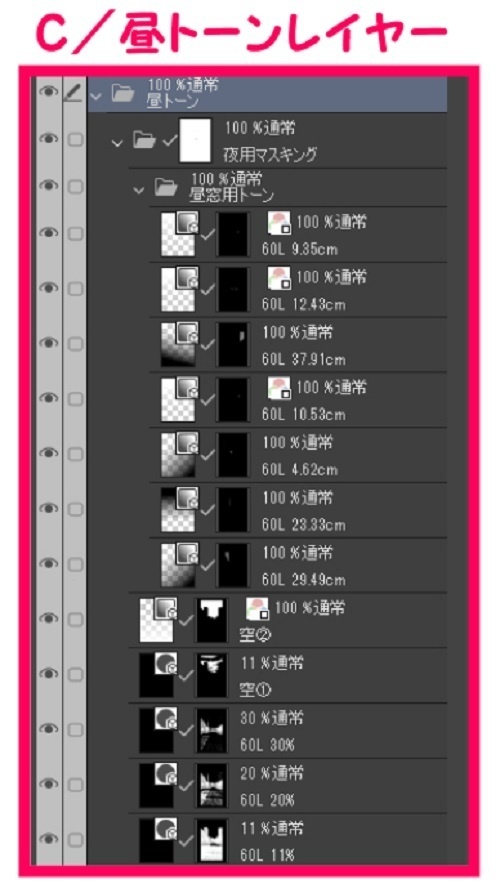This screenshot has height=893, width=500.
Task: Enable the checkbox beside 60L 4.62cm layer
Action: point(75,454)
